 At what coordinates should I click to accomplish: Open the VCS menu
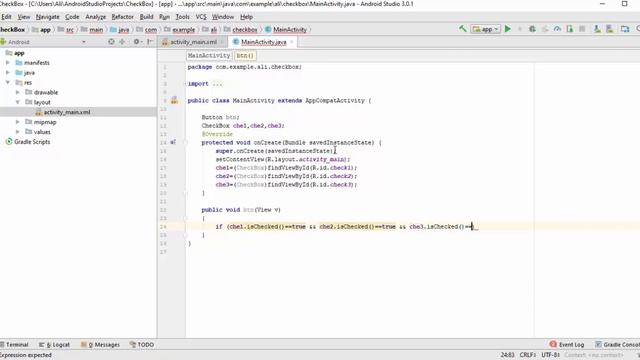201,17
